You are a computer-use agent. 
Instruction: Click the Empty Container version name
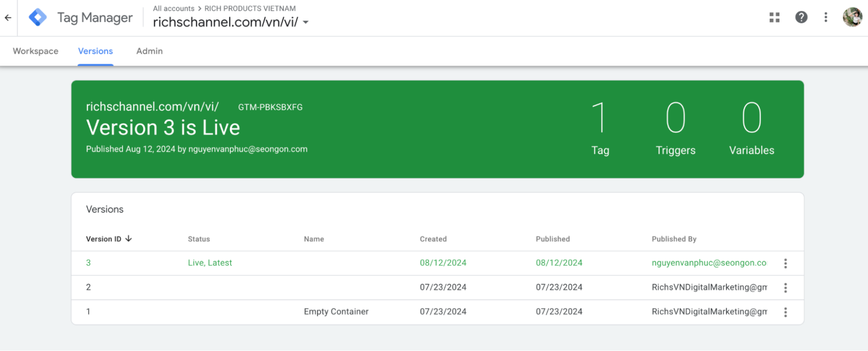tap(336, 312)
